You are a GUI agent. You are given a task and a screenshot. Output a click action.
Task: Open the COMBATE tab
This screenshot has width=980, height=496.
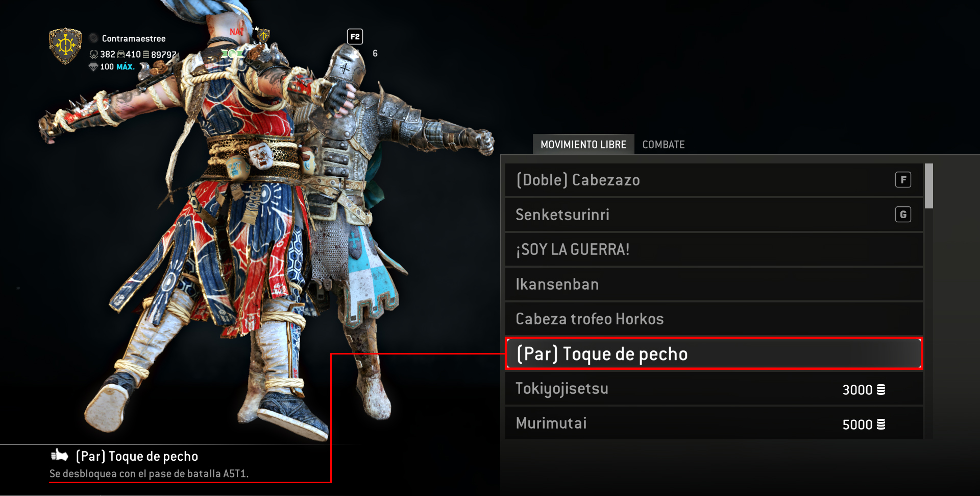click(x=664, y=145)
